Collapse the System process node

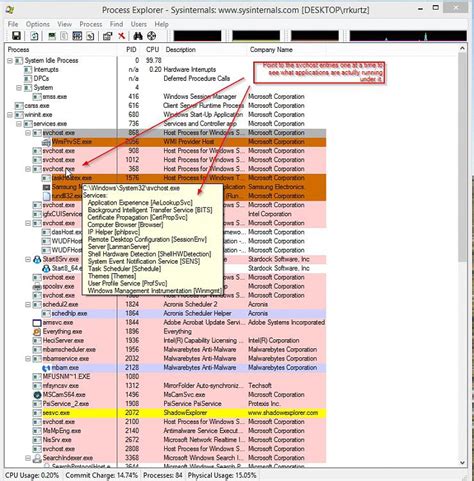pyautogui.click(x=19, y=88)
